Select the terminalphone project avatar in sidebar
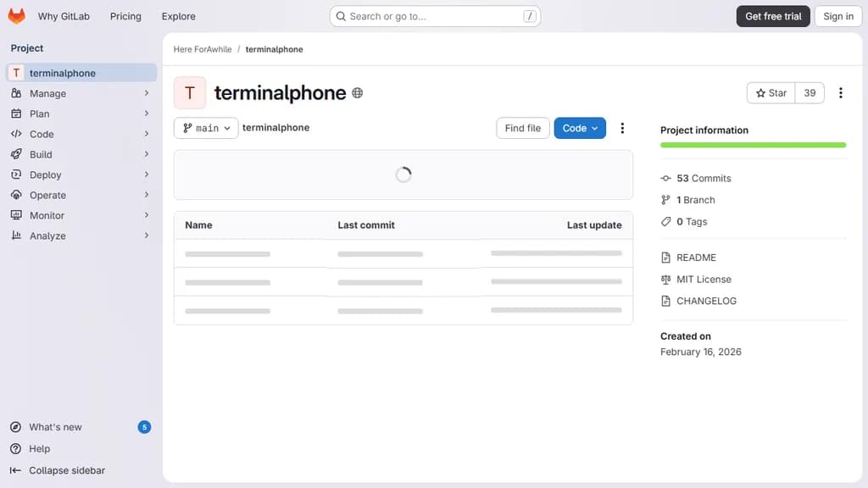Viewport: 868px width, 488px height. click(x=15, y=73)
